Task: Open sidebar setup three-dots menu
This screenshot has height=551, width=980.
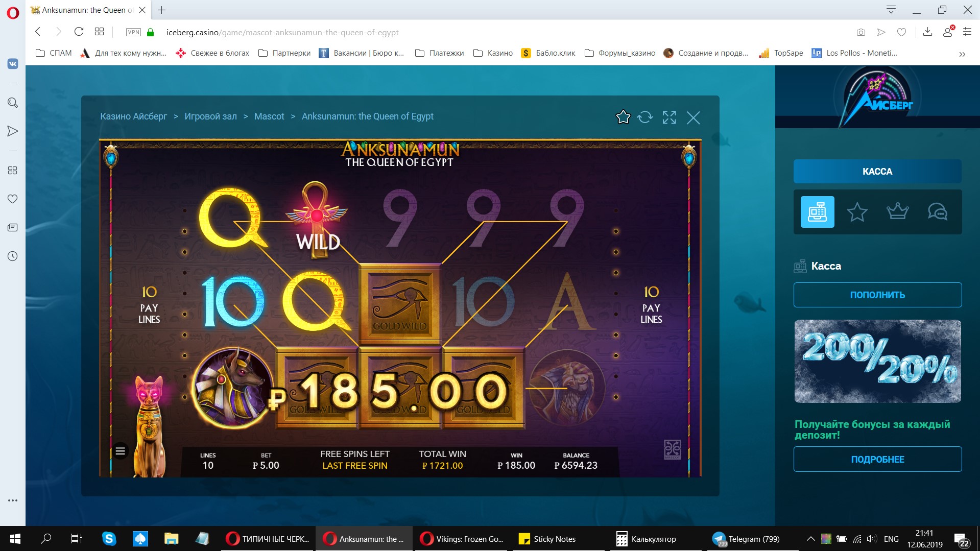Action: click(13, 500)
